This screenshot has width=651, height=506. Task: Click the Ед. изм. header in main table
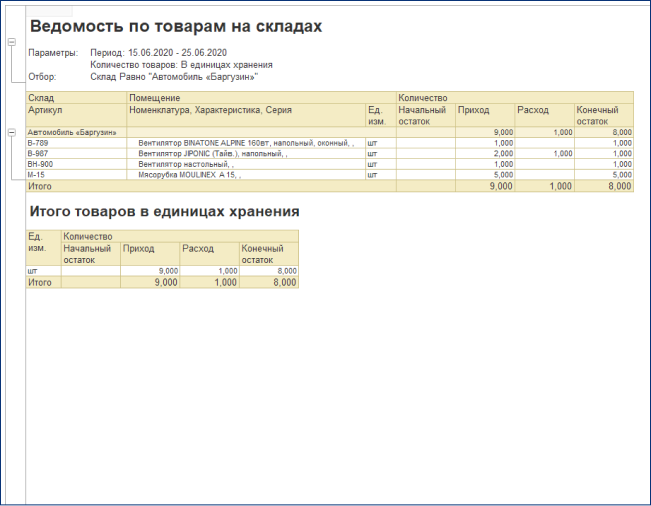[x=381, y=115]
